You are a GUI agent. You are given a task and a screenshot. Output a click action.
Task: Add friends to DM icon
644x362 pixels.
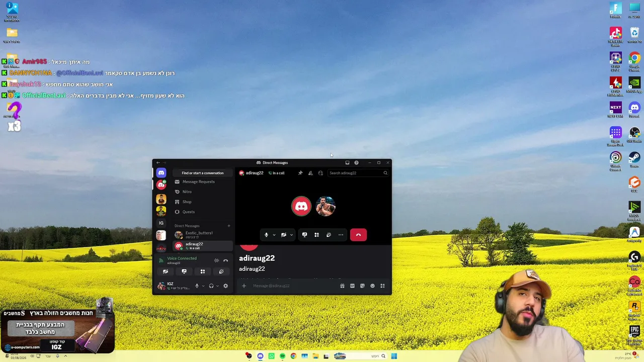click(310, 173)
